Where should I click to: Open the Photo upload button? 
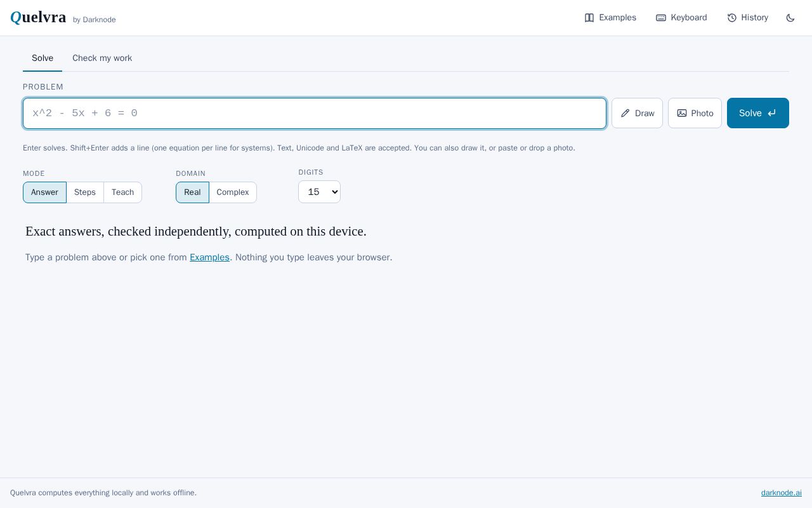click(x=695, y=113)
